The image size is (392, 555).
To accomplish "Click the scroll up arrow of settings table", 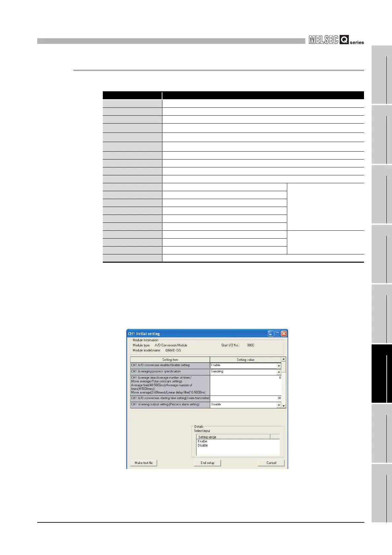I will pos(284,359).
